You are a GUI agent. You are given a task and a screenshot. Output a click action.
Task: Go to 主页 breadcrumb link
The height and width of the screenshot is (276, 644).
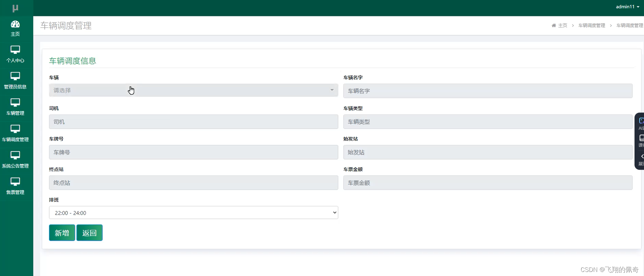tap(563, 25)
